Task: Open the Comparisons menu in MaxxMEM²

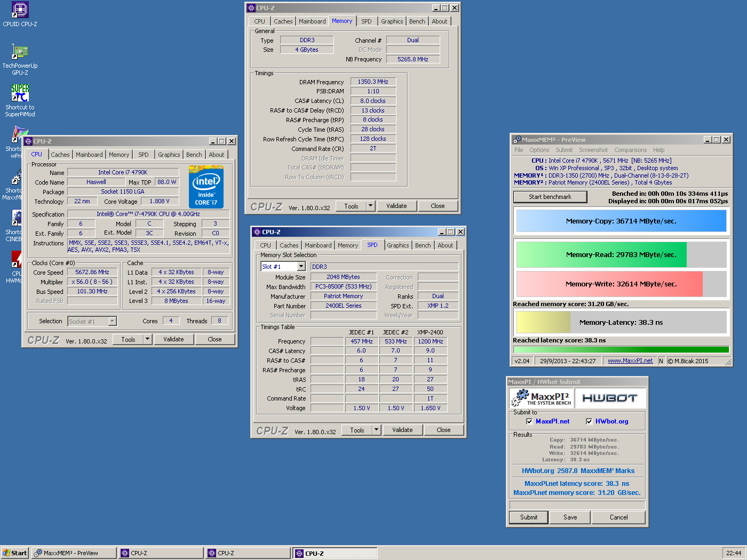Action: click(631, 150)
